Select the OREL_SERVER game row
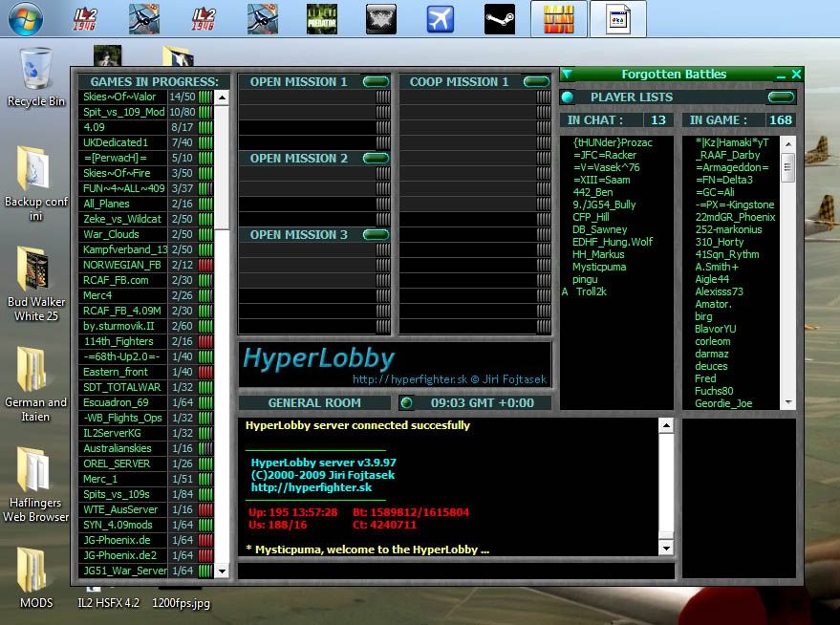This screenshot has width=840, height=625. (145, 463)
